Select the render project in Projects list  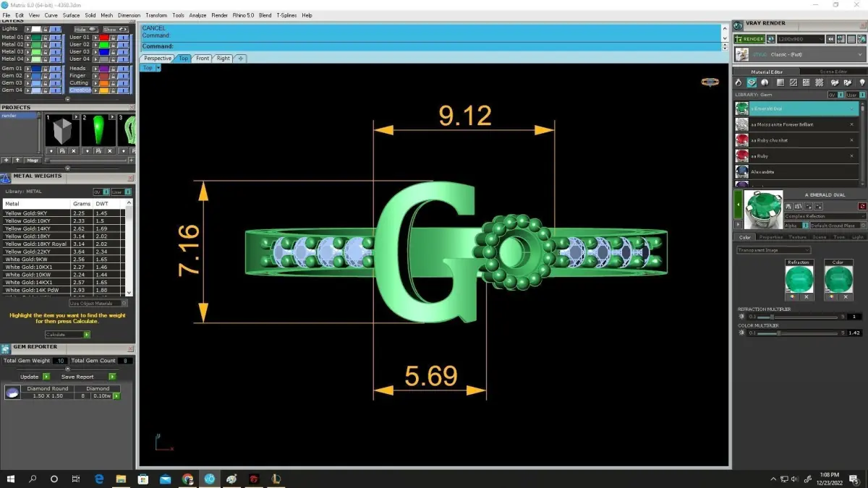tap(18, 116)
